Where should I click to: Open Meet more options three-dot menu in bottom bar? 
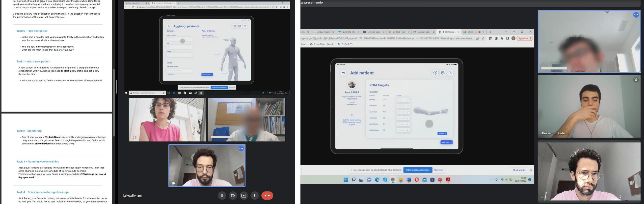coord(254,196)
